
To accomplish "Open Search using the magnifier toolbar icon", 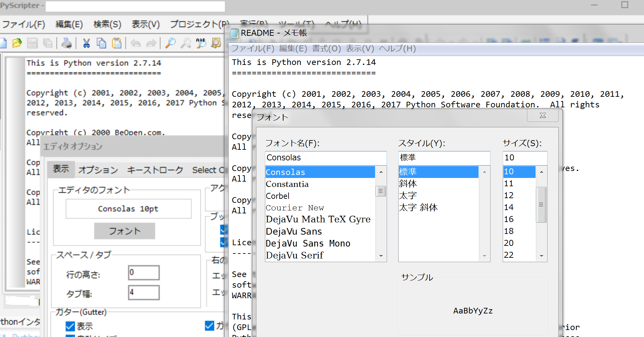I will click(x=170, y=43).
